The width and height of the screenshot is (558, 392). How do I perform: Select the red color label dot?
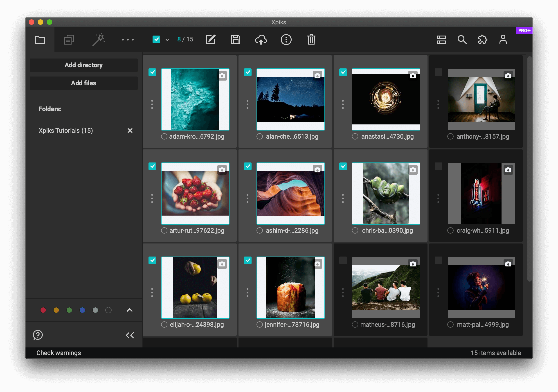pos(43,310)
